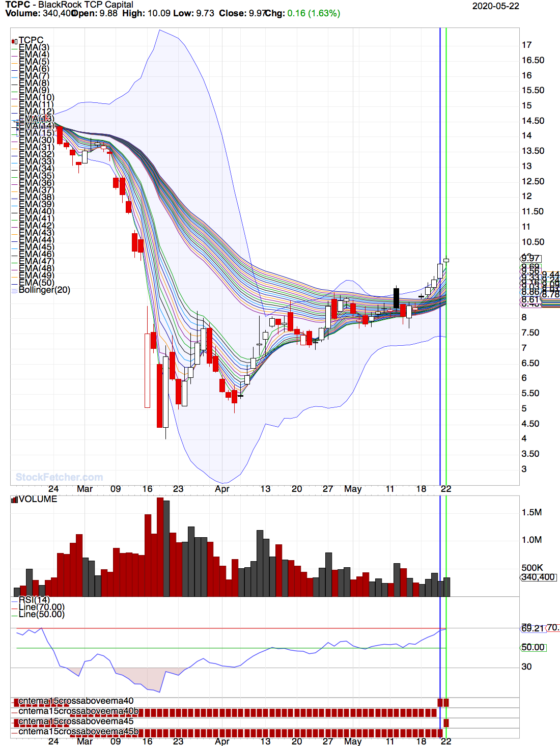The image size is (560, 746).
Task: Click the VOLUME panel label
Action: [x=34, y=499]
